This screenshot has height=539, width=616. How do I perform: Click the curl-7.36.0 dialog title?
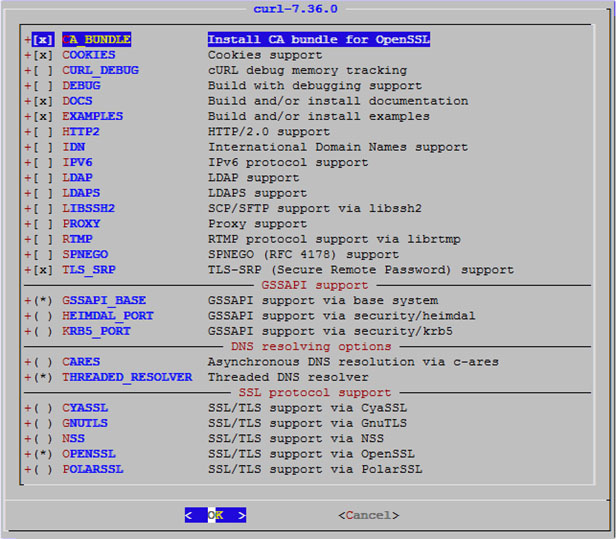point(295,9)
